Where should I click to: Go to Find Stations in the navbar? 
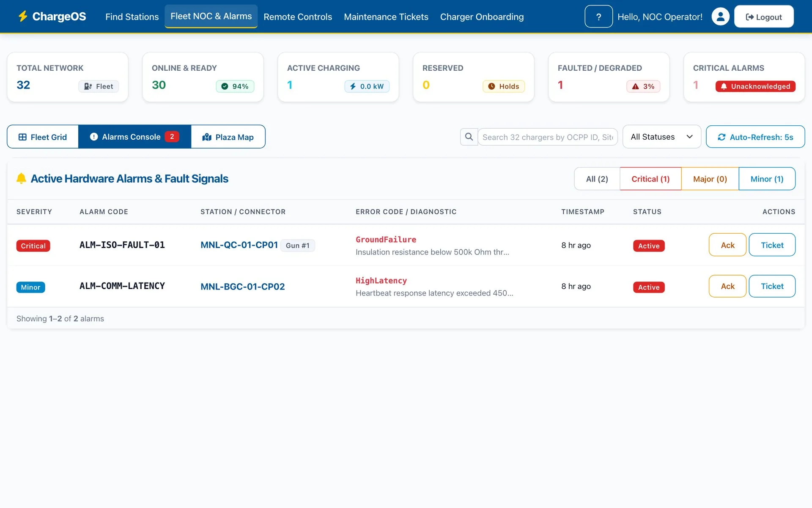pyautogui.click(x=132, y=17)
